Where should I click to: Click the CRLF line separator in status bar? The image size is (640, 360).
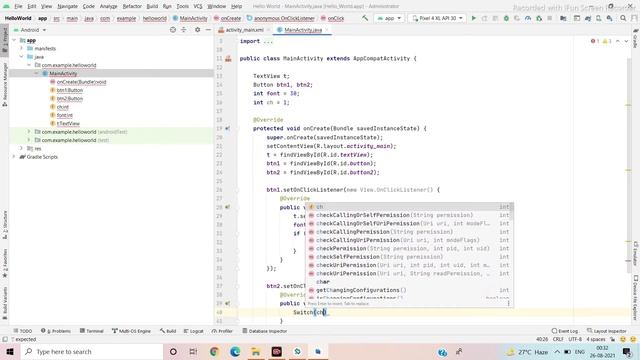(x=558, y=339)
